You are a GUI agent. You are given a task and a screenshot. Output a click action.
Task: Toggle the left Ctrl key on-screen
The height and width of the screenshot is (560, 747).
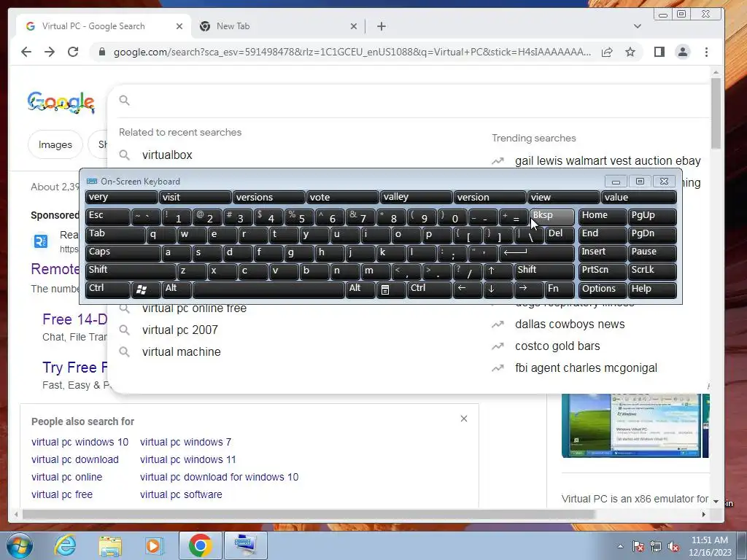coord(108,289)
